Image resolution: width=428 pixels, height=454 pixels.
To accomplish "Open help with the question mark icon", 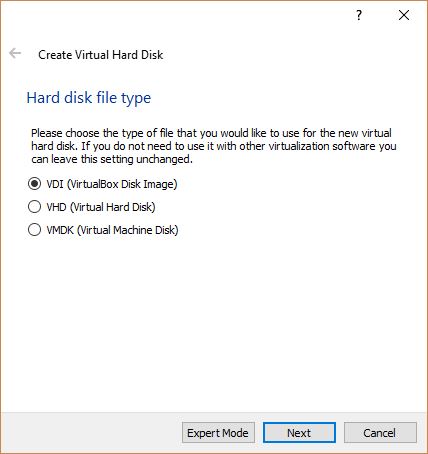I will tap(359, 15).
